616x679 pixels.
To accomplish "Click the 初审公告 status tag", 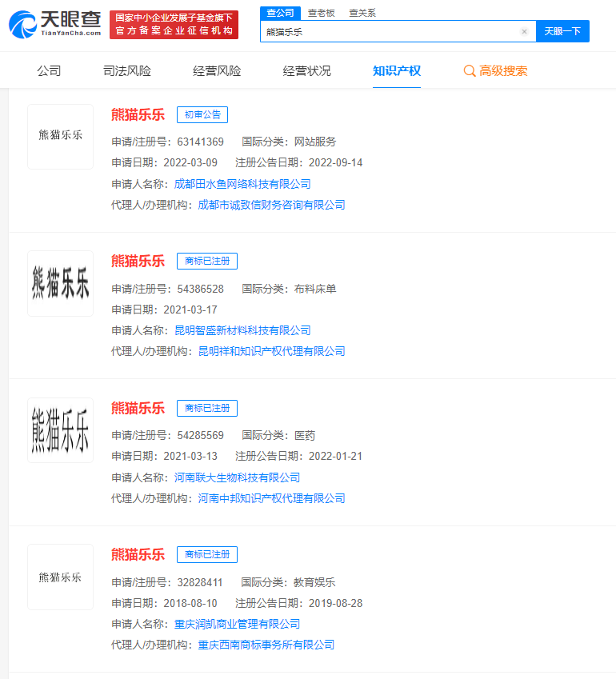I will click(202, 114).
